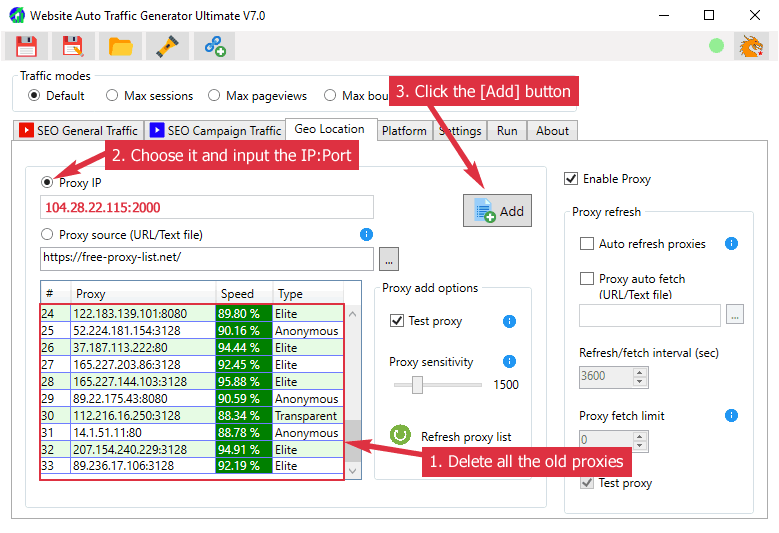
Task: Open the SEO Campaign Traffic tab
Action: coord(215,131)
